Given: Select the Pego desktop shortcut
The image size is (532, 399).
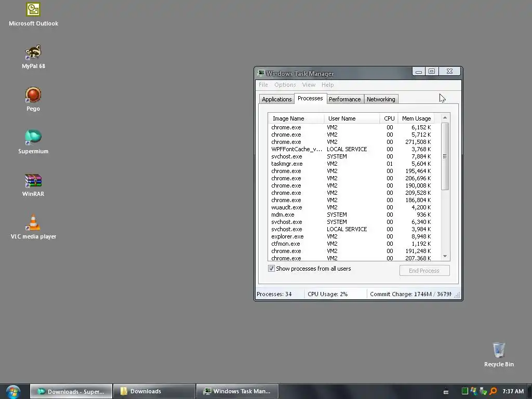Looking at the screenshot, I should coord(33,99).
